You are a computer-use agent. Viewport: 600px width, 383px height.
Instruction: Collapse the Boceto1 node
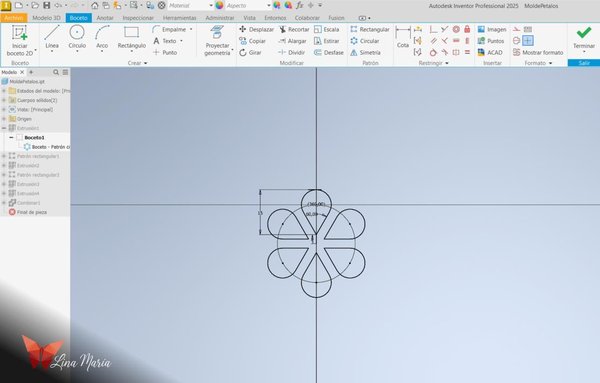(11, 137)
